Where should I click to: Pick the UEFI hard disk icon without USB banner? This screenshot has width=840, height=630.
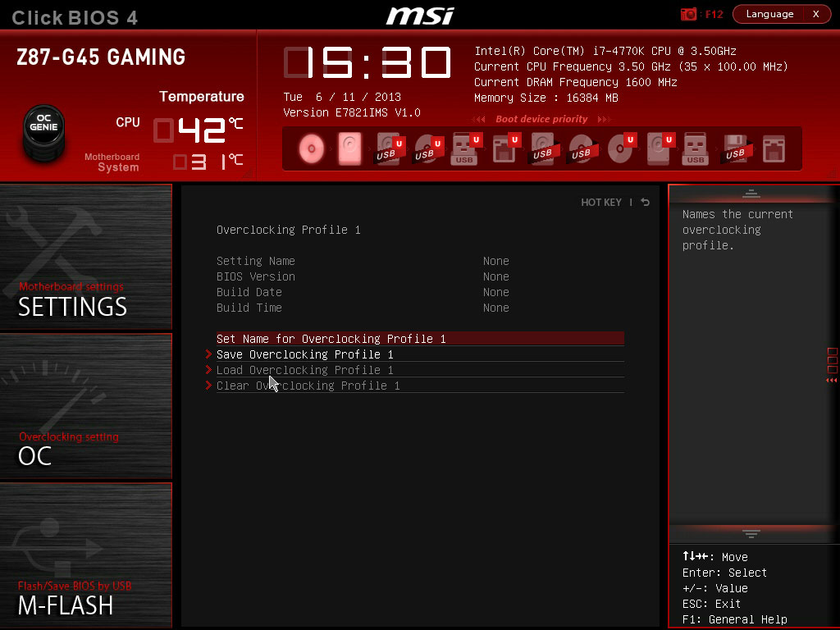660,148
